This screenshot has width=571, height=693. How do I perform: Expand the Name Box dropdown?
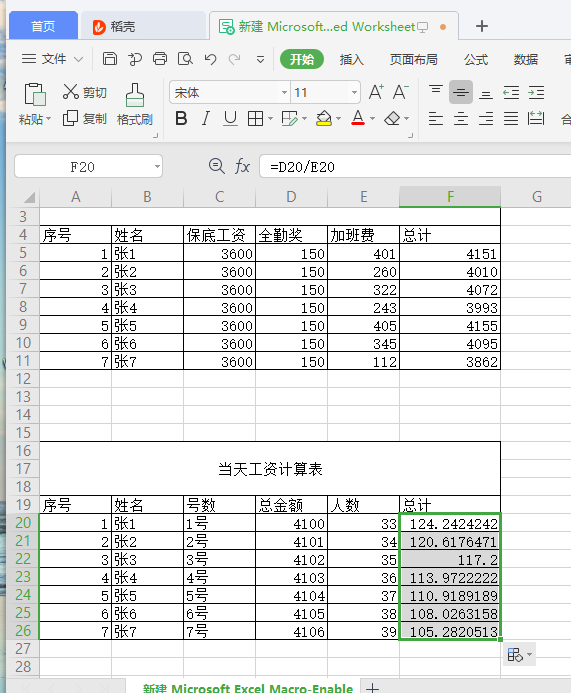point(157,167)
